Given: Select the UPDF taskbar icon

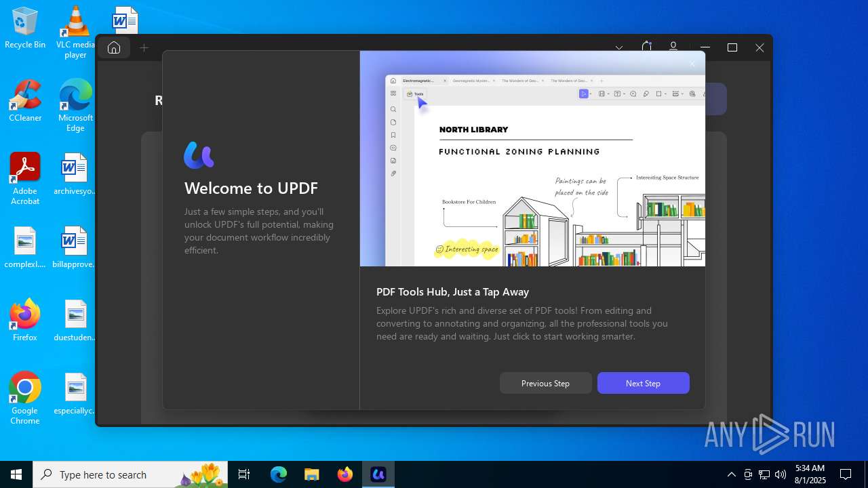Looking at the screenshot, I should point(378,474).
